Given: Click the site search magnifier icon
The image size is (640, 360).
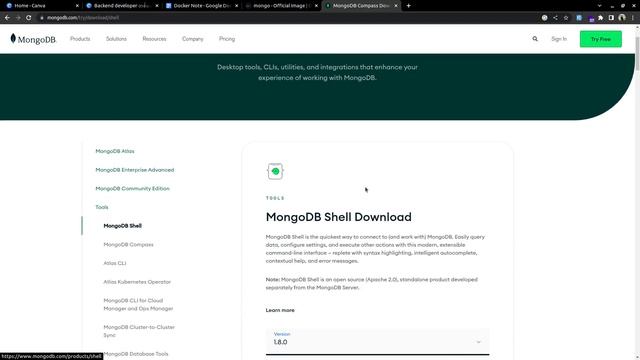Looking at the screenshot, I should [x=535, y=39].
